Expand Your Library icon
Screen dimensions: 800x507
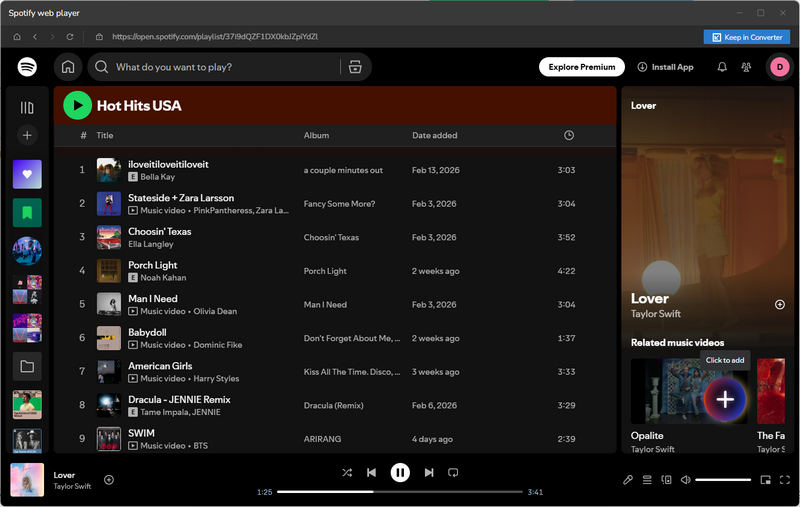pyautogui.click(x=27, y=108)
